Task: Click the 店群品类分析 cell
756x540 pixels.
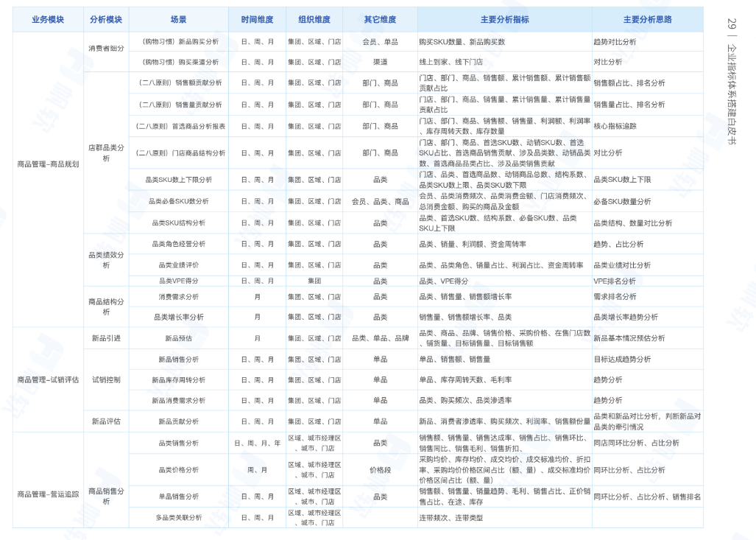Action: click(106, 152)
